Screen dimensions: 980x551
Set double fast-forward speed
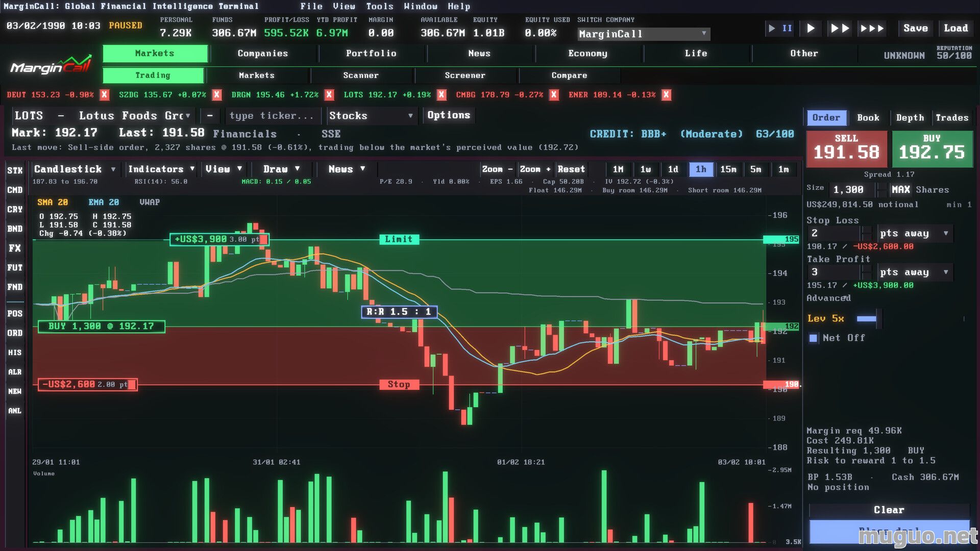click(840, 29)
